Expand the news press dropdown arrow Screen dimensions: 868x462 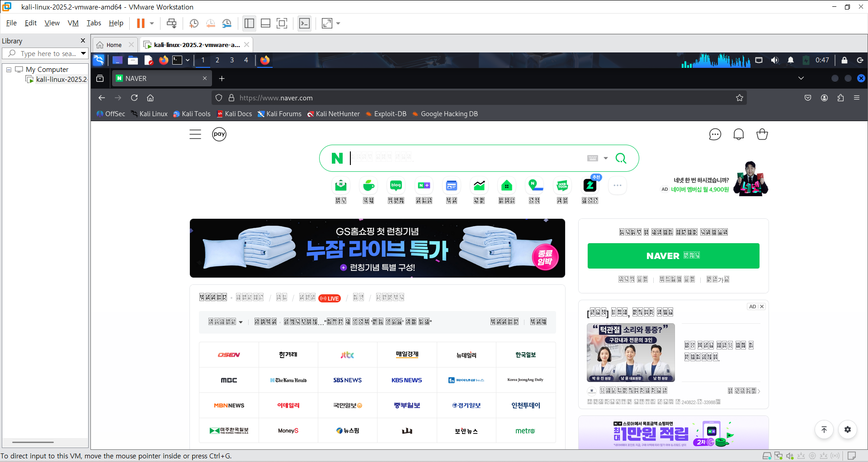point(241,322)
